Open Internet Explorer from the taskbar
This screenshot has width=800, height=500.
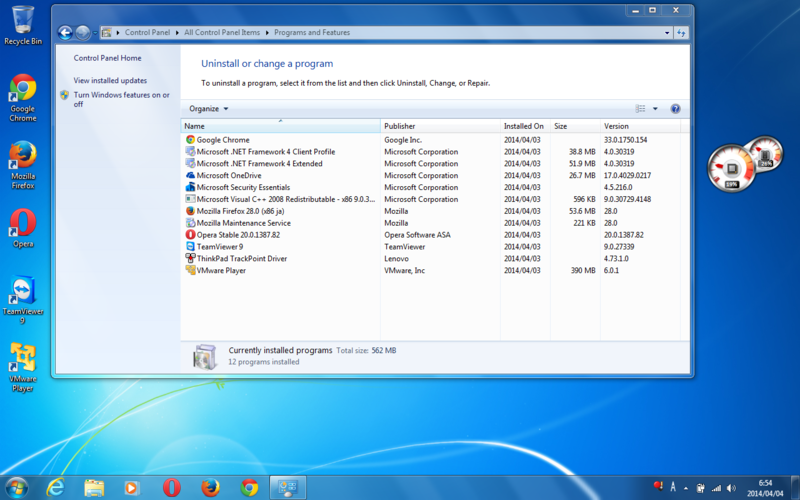point(55,488)
